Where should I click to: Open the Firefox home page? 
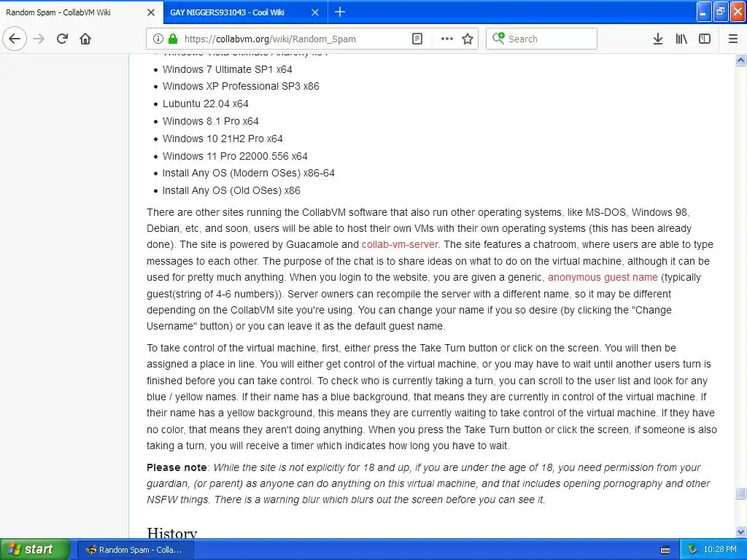coord(85,39)
